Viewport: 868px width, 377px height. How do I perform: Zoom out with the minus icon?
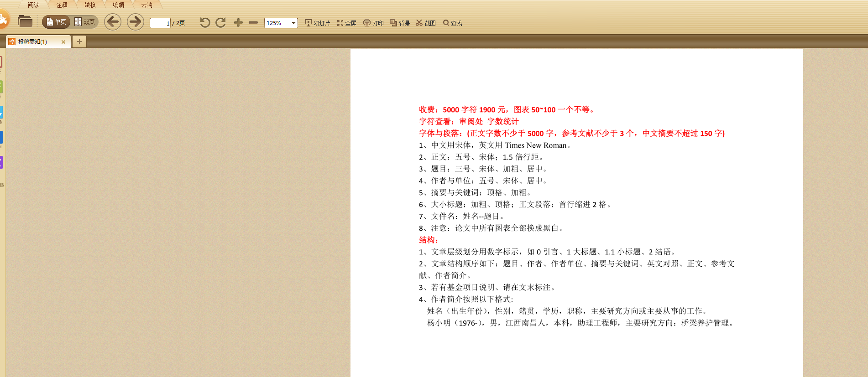[253, 23]
